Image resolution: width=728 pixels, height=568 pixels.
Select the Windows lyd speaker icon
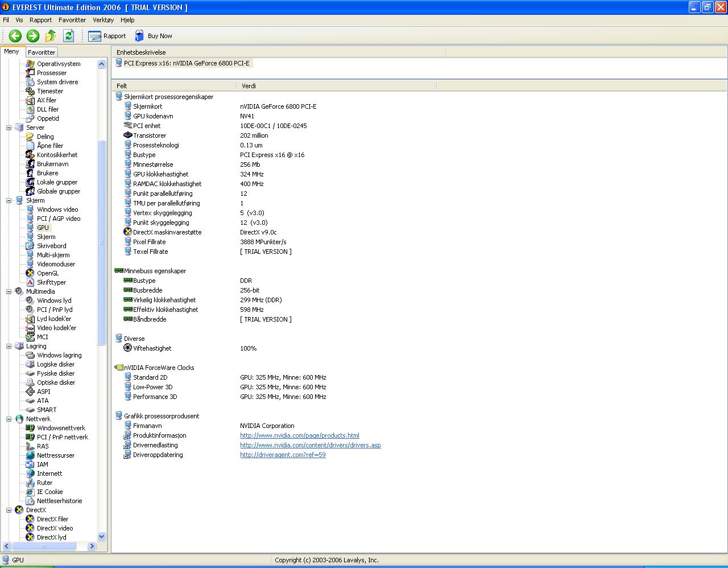pos(30,301)
